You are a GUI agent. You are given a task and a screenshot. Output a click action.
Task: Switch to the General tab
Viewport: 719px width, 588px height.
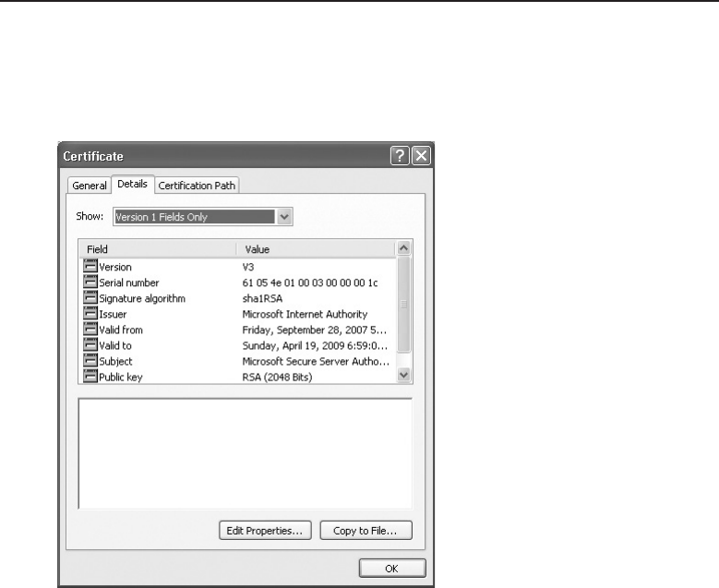90,186
